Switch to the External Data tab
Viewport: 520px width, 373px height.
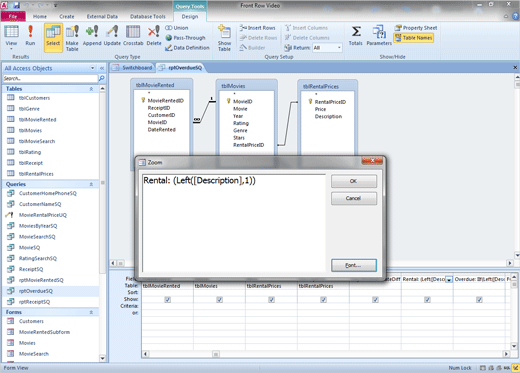tap(102, 16)
